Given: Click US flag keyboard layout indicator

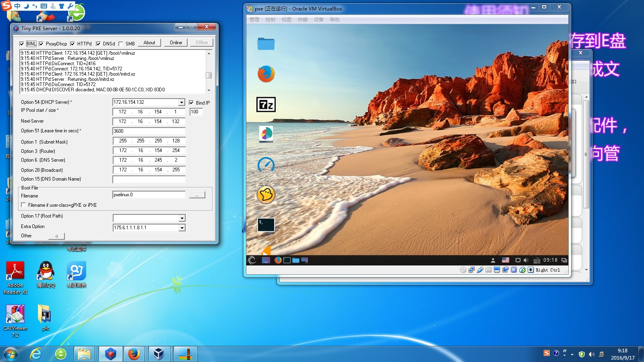Looking at the screenshot, I should [x=506, y=260].
